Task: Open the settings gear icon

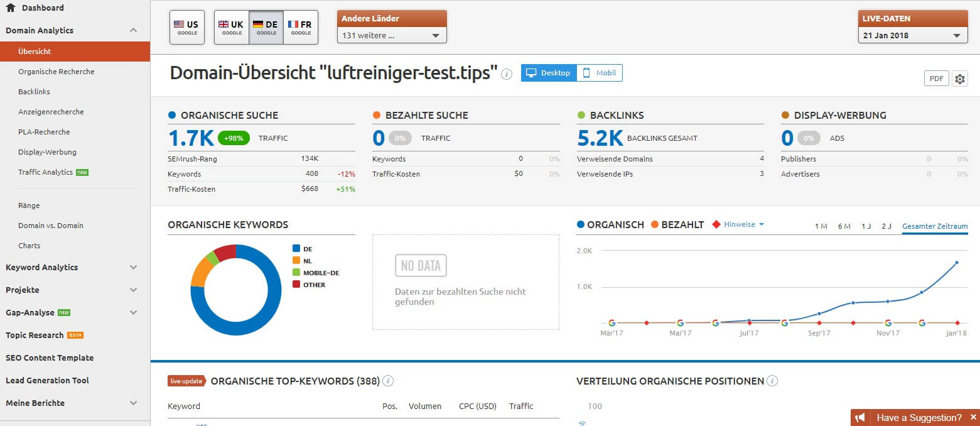Action: coord(960,79)
